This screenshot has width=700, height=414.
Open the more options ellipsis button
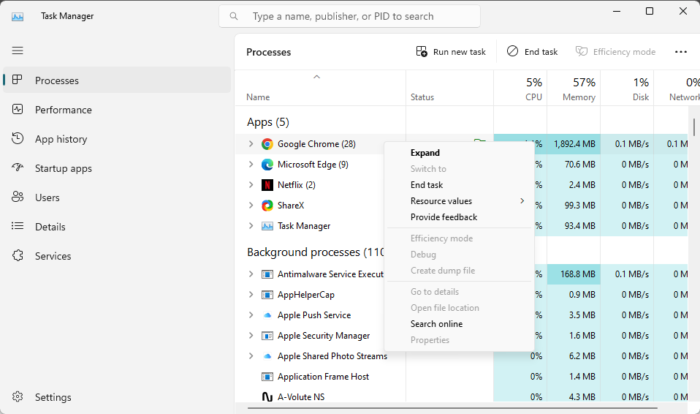tap(681, 51)
